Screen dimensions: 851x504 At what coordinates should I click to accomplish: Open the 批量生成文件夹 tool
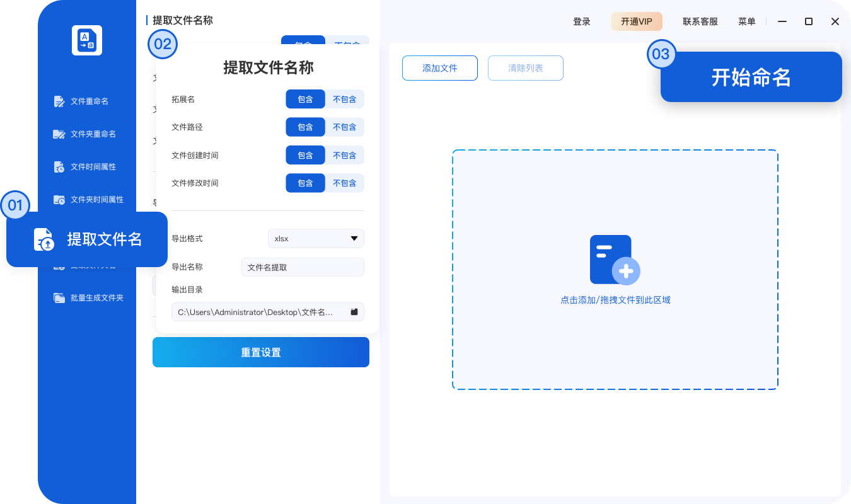[x=96, y=297]
